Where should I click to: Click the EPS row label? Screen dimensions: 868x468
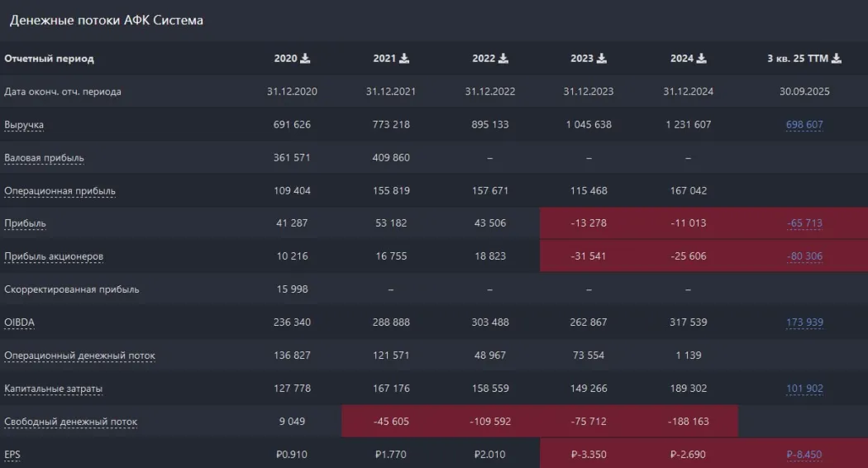[x=12, y=455]
